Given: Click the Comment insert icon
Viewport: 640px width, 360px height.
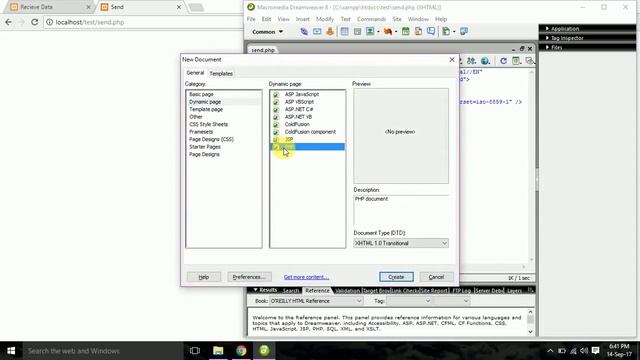Looking at the screenshot, I should [431, 31].
